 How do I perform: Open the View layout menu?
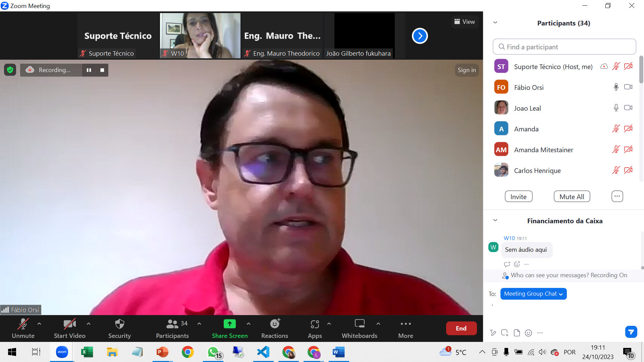tap(465, 22)
